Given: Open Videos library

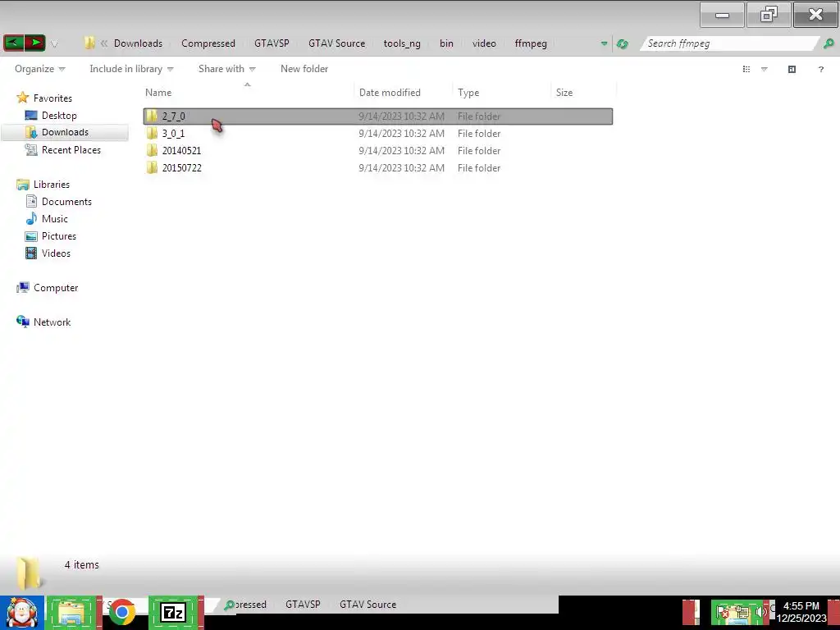Looking at the screenshot, I should (x=56, y=253).
